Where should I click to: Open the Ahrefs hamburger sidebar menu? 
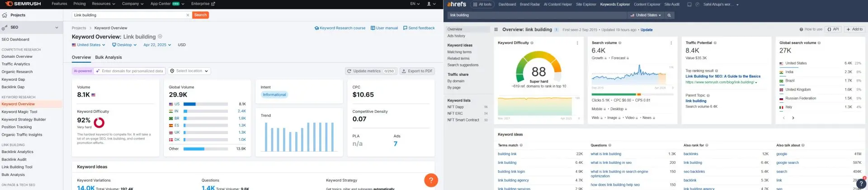coord(496,30)
